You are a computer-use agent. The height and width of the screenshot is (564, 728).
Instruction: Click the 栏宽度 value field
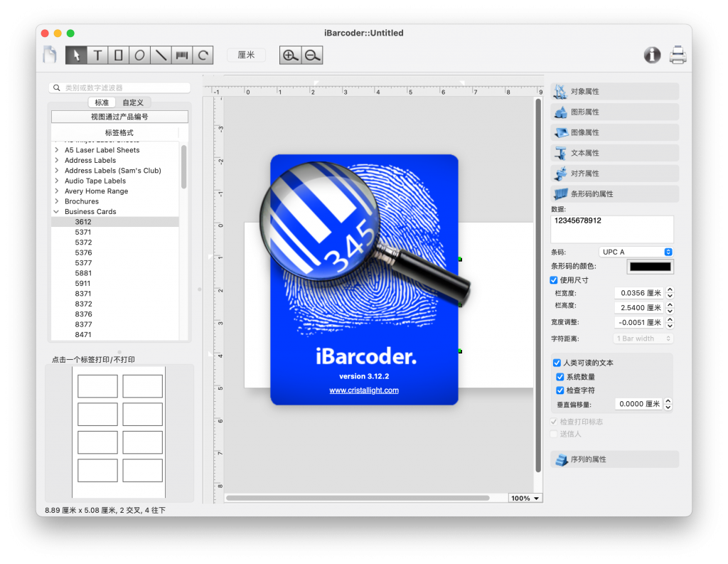click(640, 293)
